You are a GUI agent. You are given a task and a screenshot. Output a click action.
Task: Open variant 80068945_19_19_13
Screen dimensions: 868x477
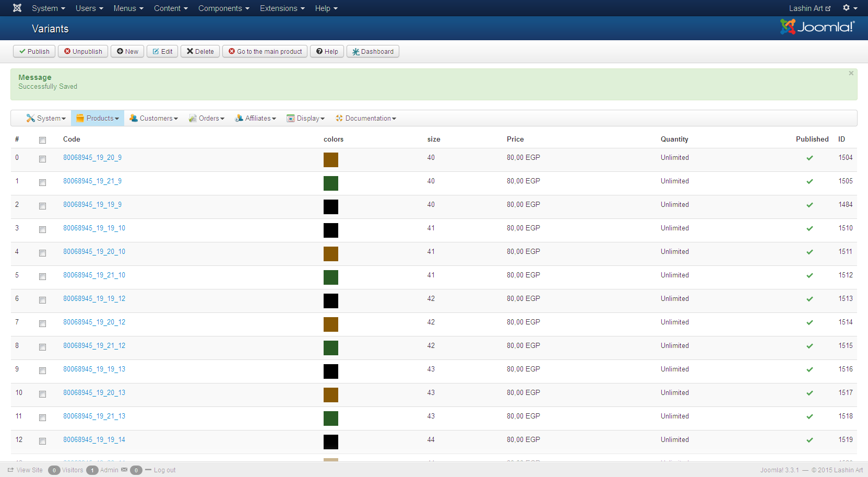[x=94, y=369]
